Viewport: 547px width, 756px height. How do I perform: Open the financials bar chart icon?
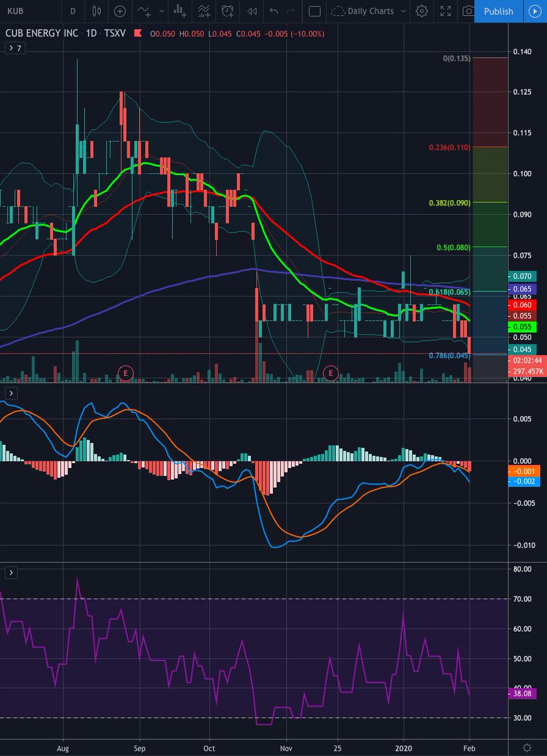click(181, 11)
